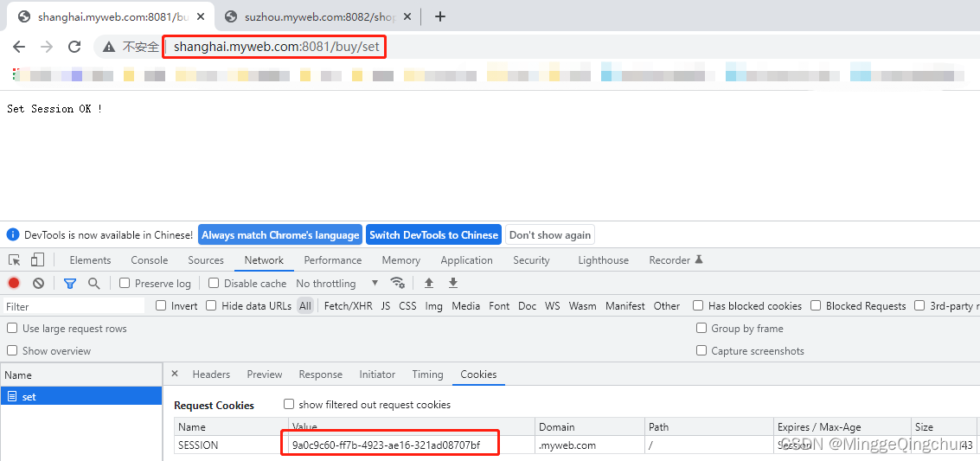Filter requests by Img type
Screen dimensions: 980x461
(433, 306)
